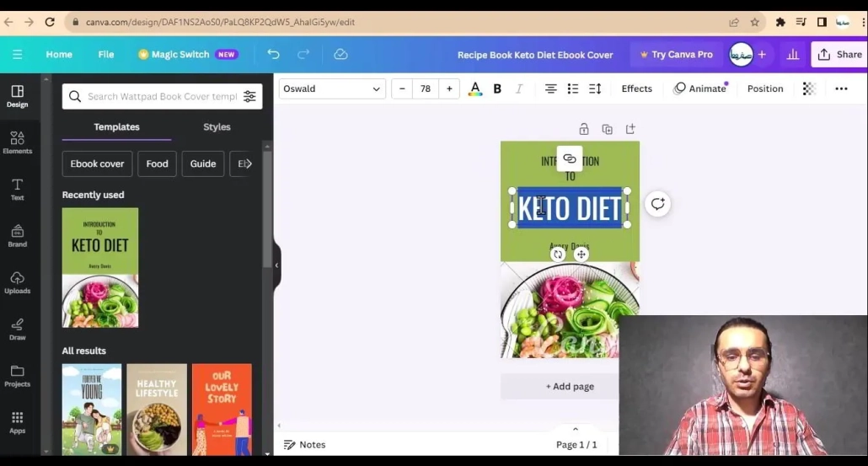The width and height of the screenshot is (868, 466).
Task: Click the undo arrow icon
Action: [x=273, y=54]
